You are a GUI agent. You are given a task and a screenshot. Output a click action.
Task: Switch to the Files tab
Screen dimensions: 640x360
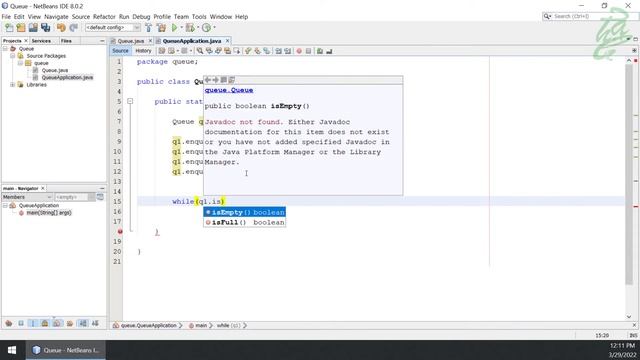pyautogui.click(x=66, y=41)
